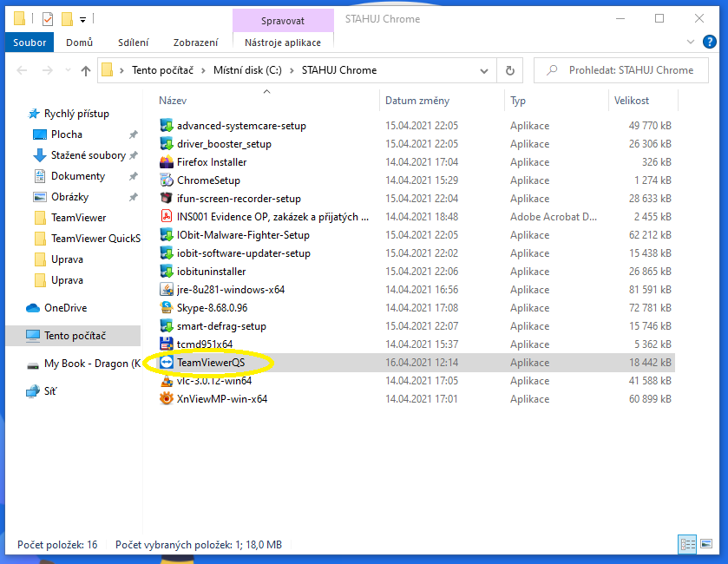728x564 pixels.
Task: Click Místní disk (C:) in breadcrumb
Action: tap(247, 70)
